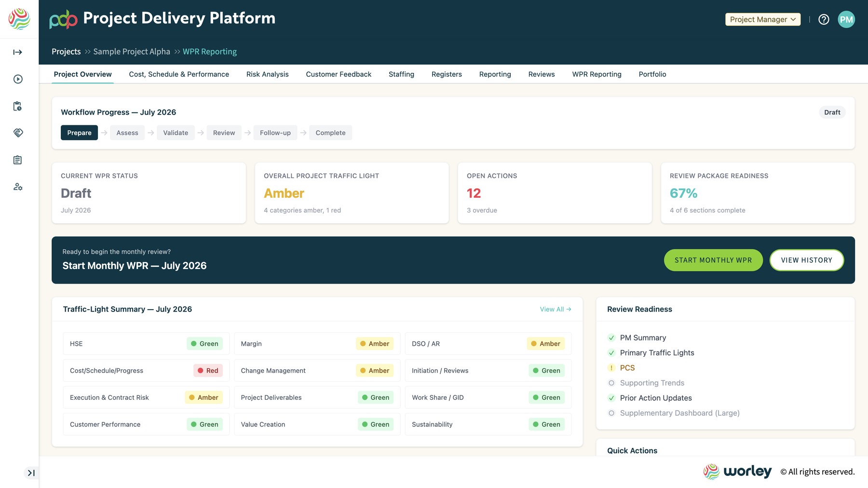Image resolution: width=868 pixels, height=488 pixels.
Task: Click the Prior Action Updates checkmark icon
Action: [x=611, y=398]
